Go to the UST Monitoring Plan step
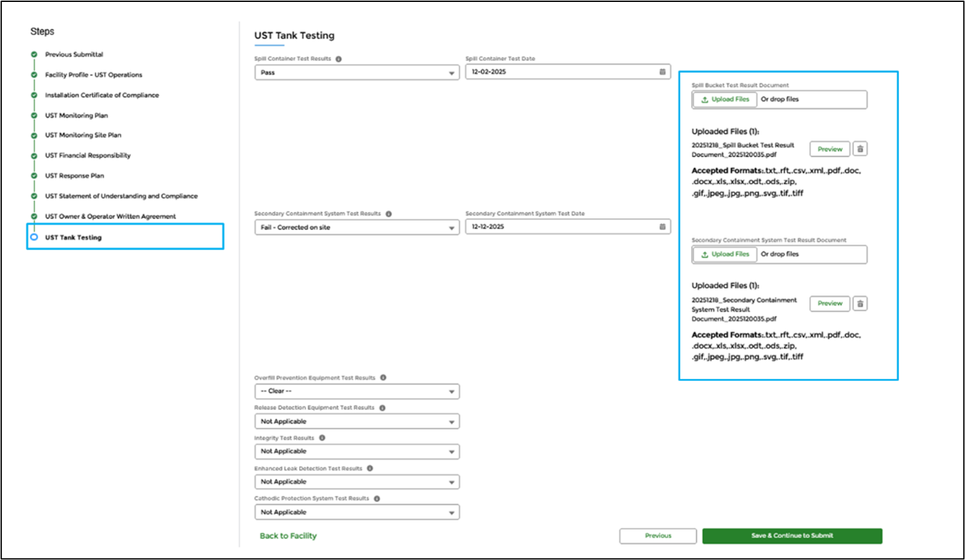Viewport: 965px width, 560px height. [76, 116]
